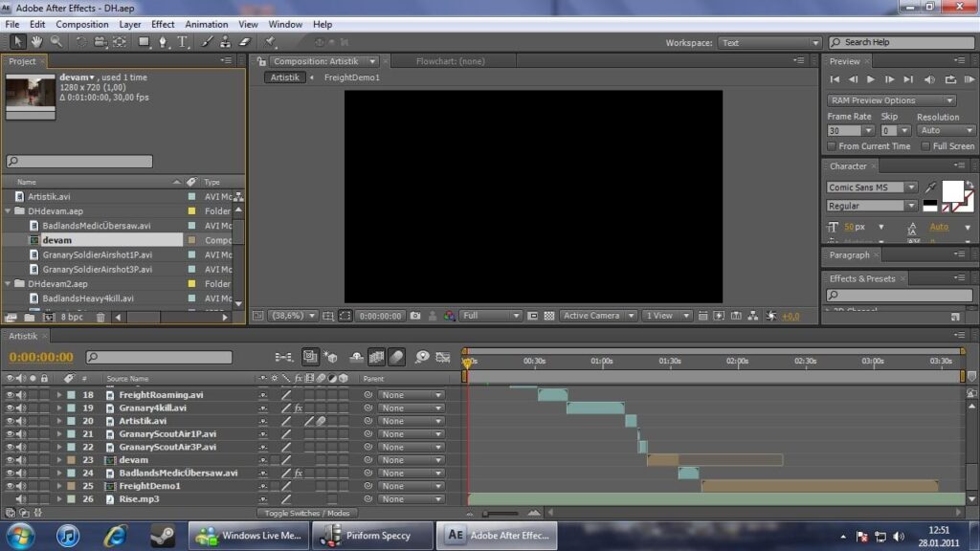Select the Zoom tool magnifier
The image size is (980, 551).
[x=56, y=42]
